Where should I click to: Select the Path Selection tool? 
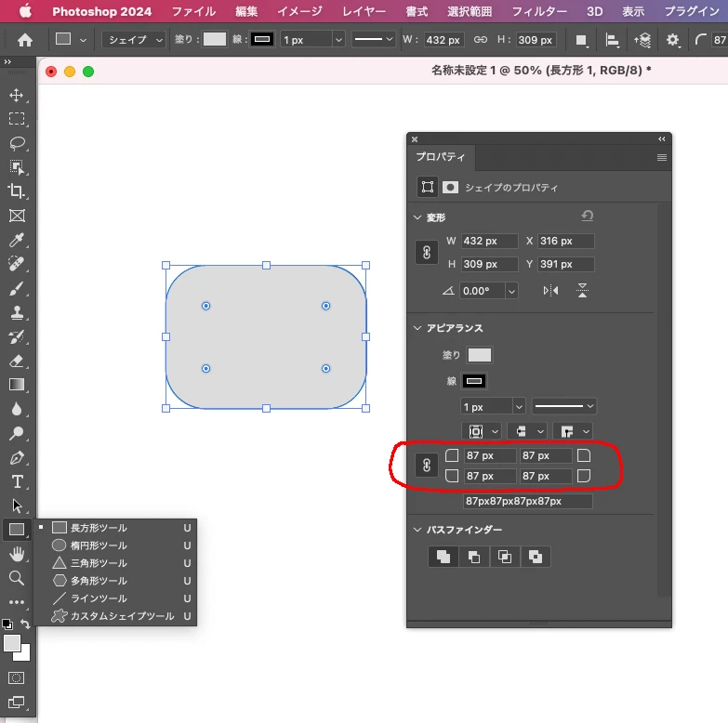pyautogui.click(x=17, y=506)
